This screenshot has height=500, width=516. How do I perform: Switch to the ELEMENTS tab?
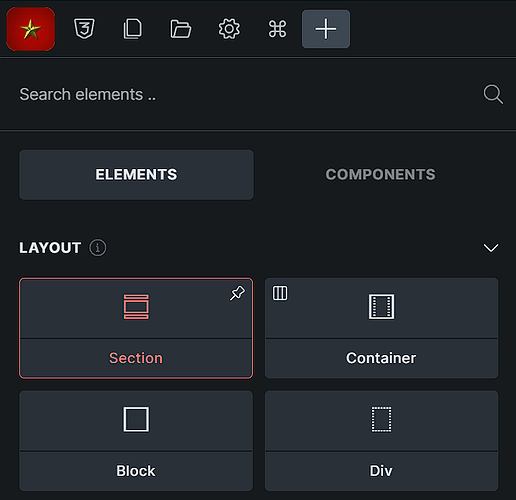(136, 175)
